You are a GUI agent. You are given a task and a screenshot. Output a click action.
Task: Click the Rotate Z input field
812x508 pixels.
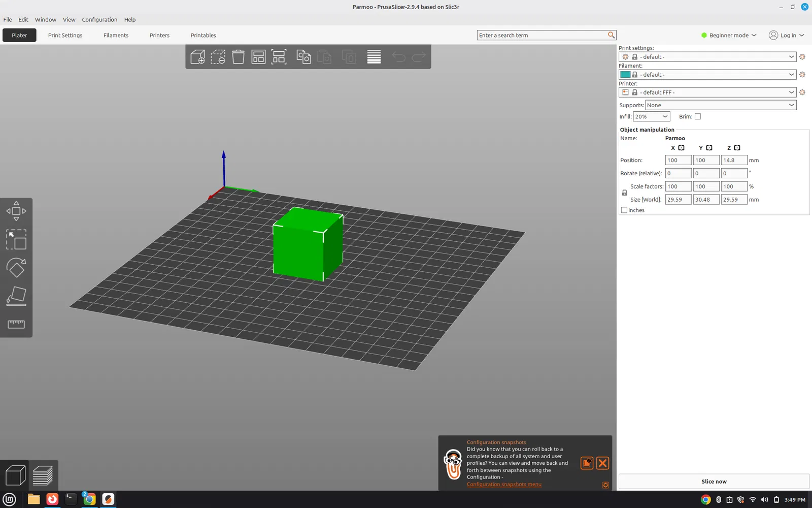coord(734,173)
